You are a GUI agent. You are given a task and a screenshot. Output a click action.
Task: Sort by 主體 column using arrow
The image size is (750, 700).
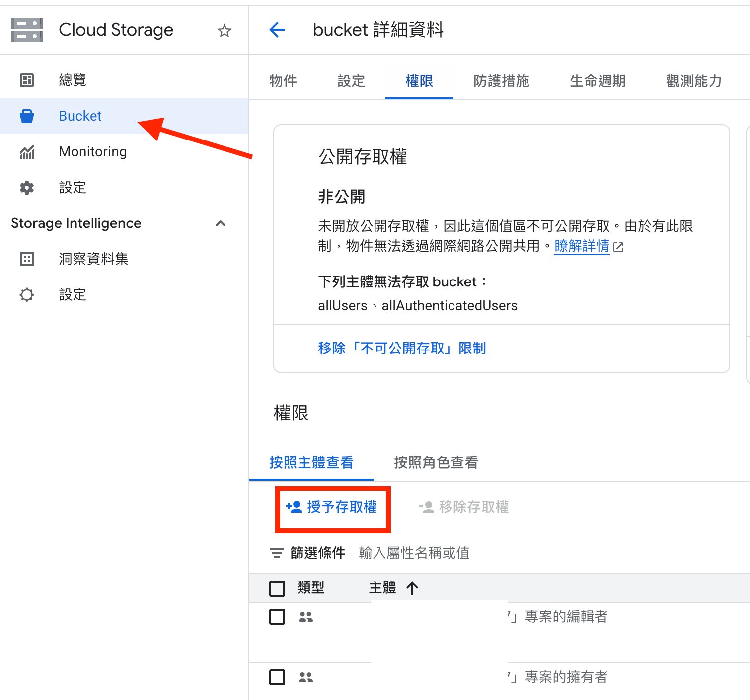[x=412, y=588]
